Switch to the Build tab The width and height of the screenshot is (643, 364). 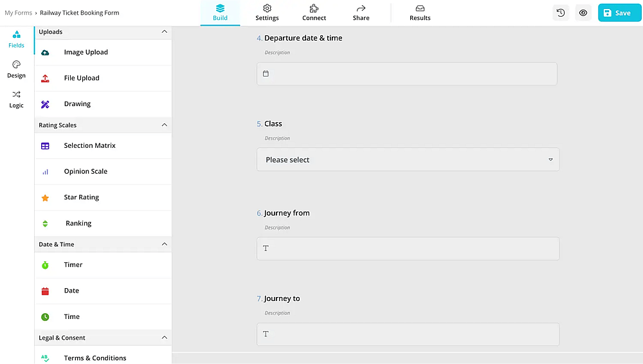coord(220,13)
